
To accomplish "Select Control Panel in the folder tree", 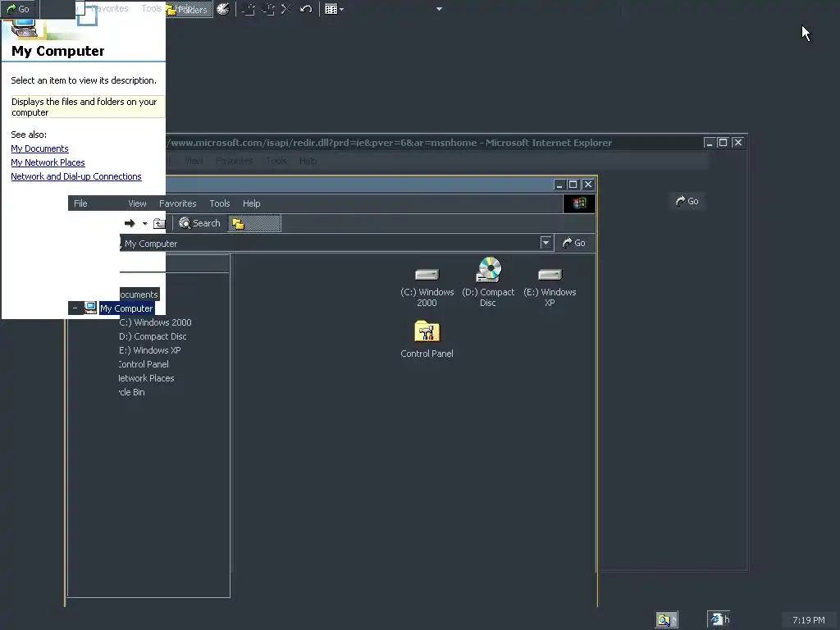I will (x=144, y=364).
